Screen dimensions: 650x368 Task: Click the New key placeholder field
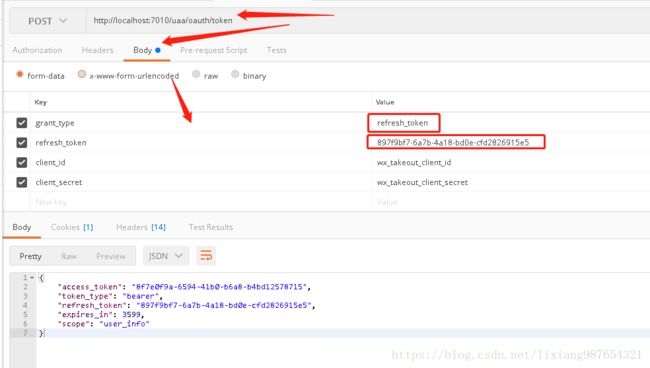pos(201,202)
